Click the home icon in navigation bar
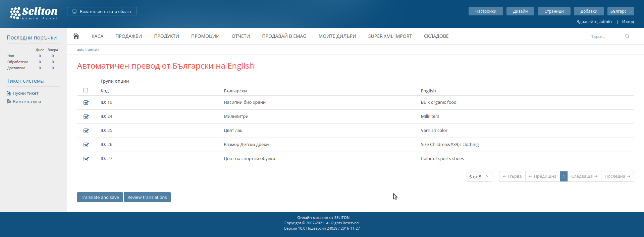Image resolution: width=644 pixels, height=237 pixels. pyautogui.click(x=76, y=36)
